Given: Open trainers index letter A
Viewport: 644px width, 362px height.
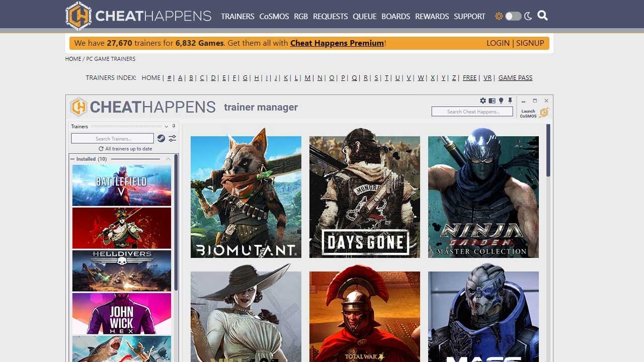Looking at the screenshot, I should click(x=180, y=78).
